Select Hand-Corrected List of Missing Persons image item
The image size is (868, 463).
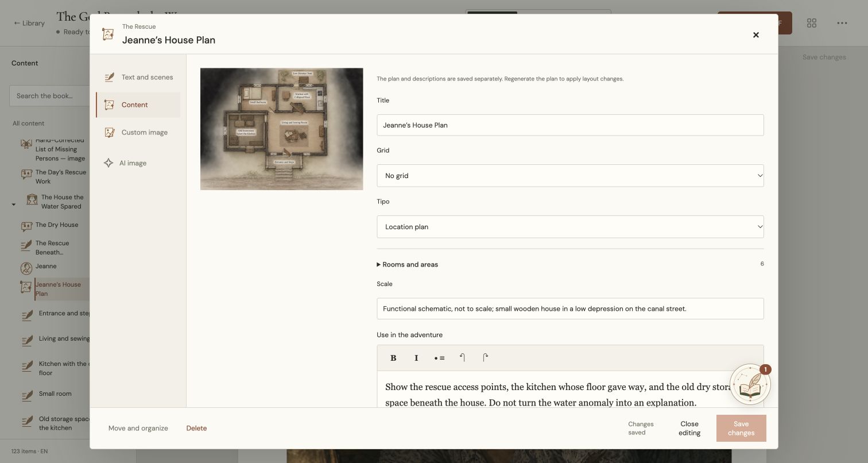tap(53, 149)
